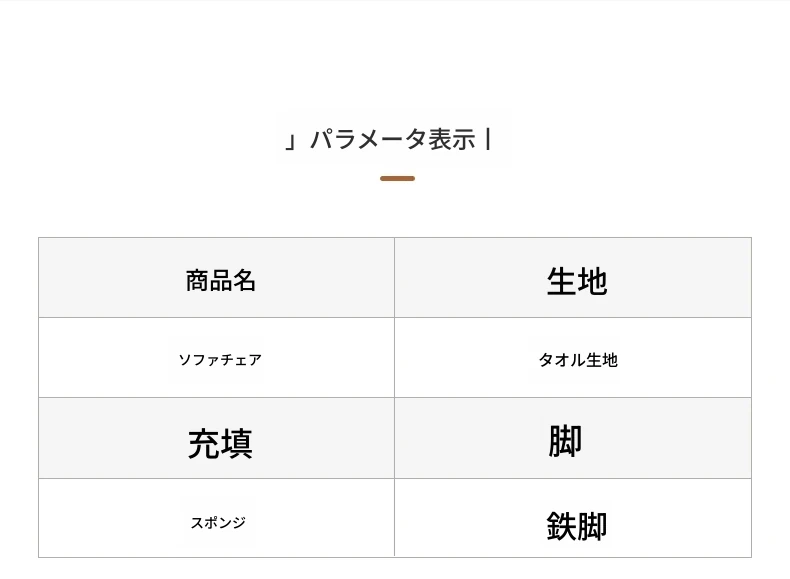Click the ソファチェア product name value
The image size is (790, 579).
(x=220, y=360)
